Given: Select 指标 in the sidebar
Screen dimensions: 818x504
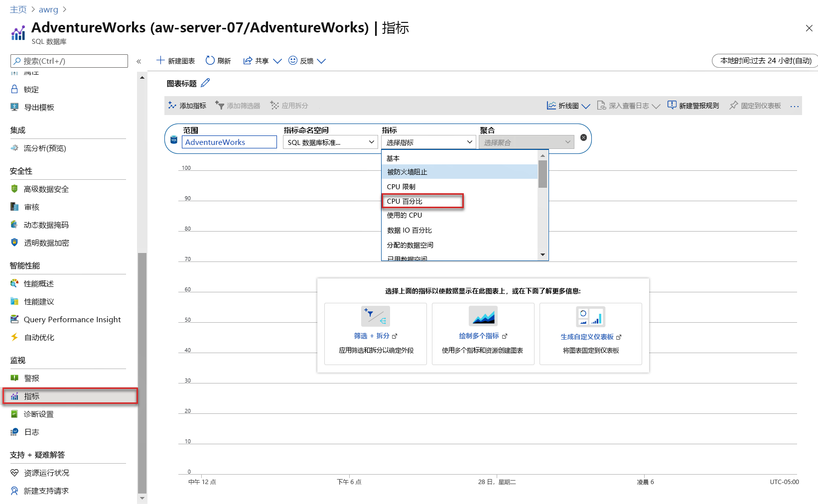Looking at the screenshot, I should [x=70, y=396].
